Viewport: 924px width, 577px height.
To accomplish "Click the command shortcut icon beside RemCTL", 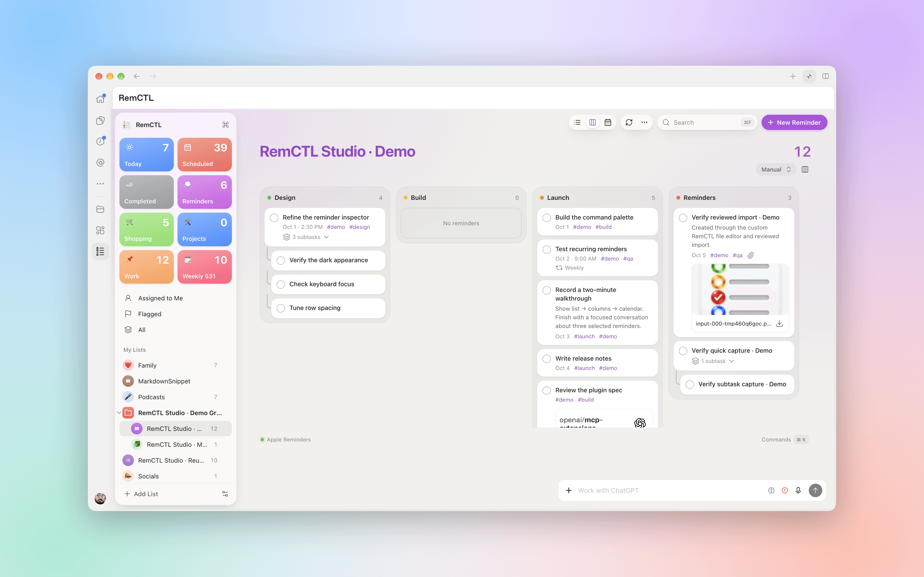I will [x=225, y=125].
